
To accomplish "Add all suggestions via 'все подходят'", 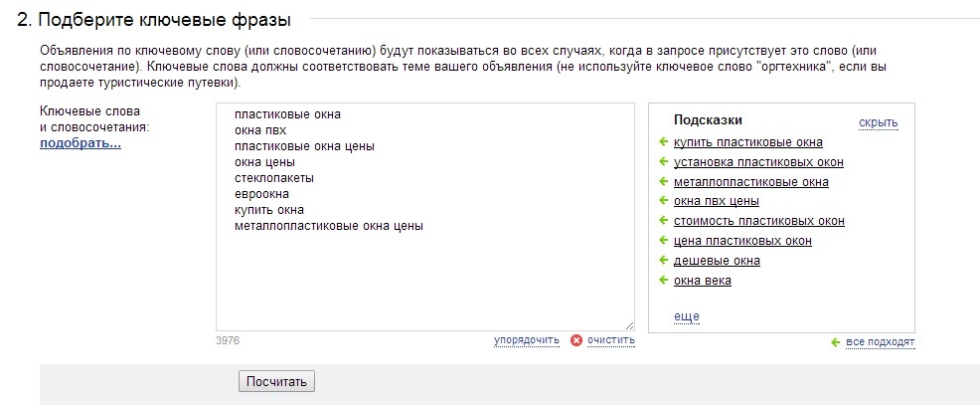I will pos(880,342).
